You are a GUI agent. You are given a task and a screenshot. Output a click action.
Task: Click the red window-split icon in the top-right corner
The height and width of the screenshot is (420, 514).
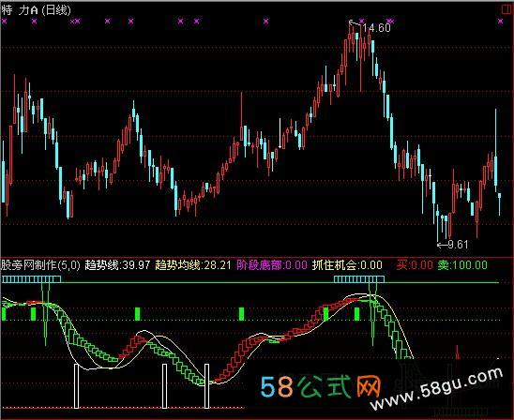[507, 9]
